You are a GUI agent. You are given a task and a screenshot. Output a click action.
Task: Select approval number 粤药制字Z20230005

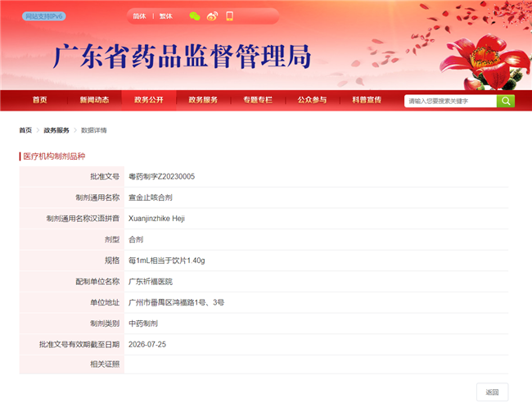(x=161, y=177)
